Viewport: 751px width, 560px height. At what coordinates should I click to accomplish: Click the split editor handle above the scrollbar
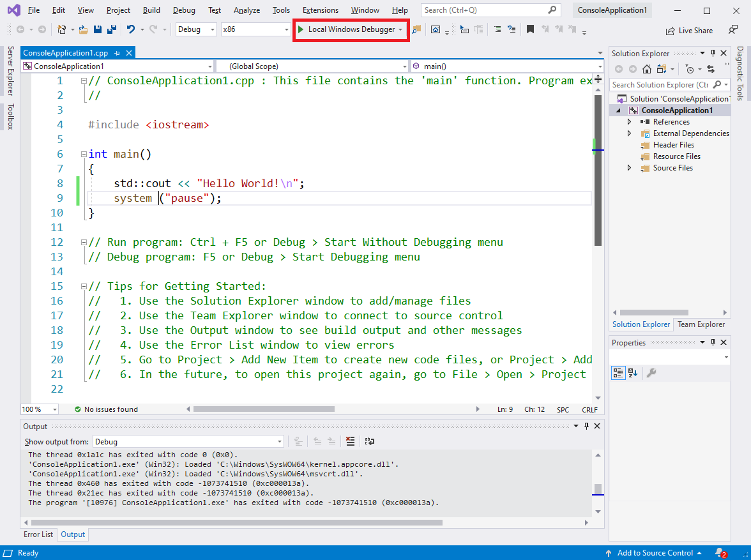click(x=598, y=79)
